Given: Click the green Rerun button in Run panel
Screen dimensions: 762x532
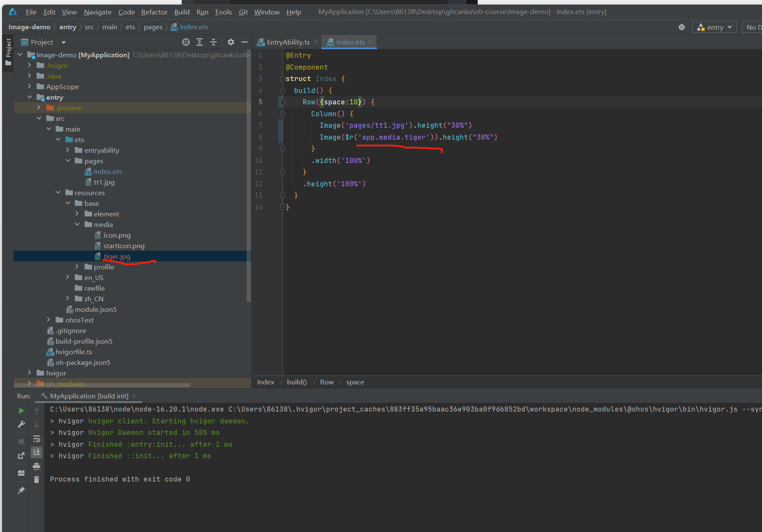Looking at the screenshot, I should pyautogui.click(x=21, y=411).
